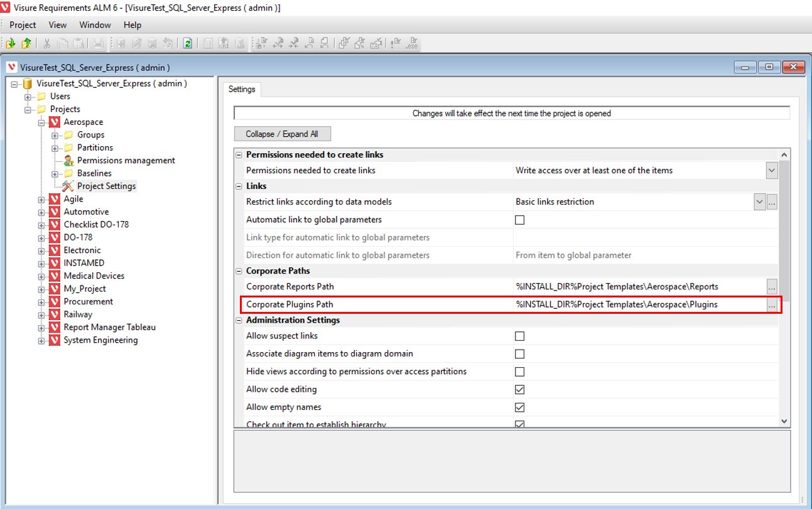The image size is (812, 509).
Task: Enable Automatic link to global parameters checkbox
Action: point(519,220)
